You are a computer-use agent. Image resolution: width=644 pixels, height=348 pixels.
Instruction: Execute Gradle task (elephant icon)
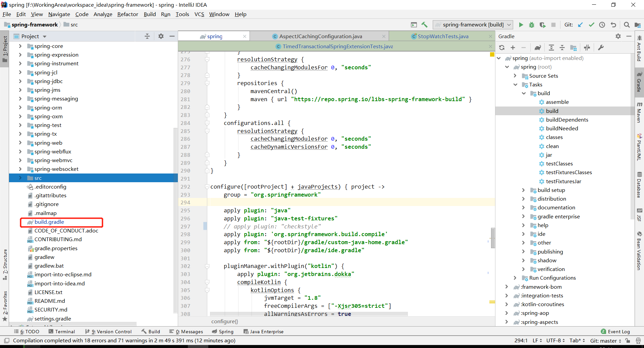pos(538,48)
